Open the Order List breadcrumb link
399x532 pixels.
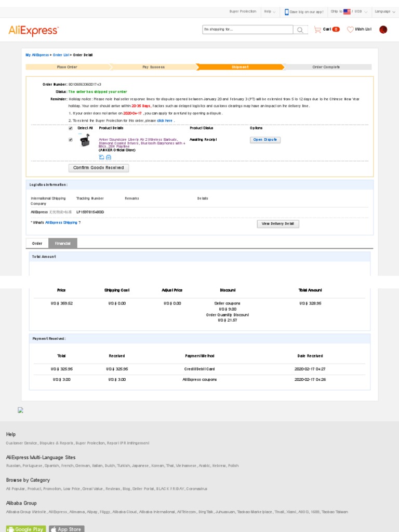pyautogui.click(x=61, y=55)
